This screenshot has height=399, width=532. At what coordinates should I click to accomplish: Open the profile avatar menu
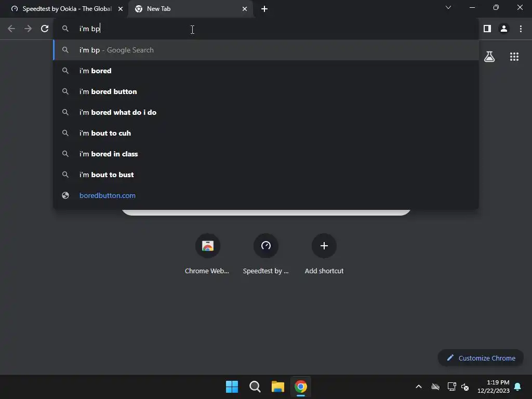504,29
